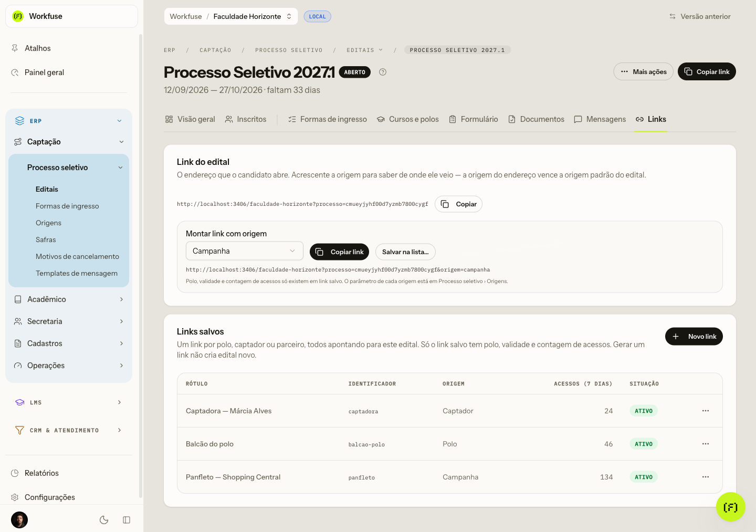Go to Painel geral

pyautogui.click(x=69, y=72)
